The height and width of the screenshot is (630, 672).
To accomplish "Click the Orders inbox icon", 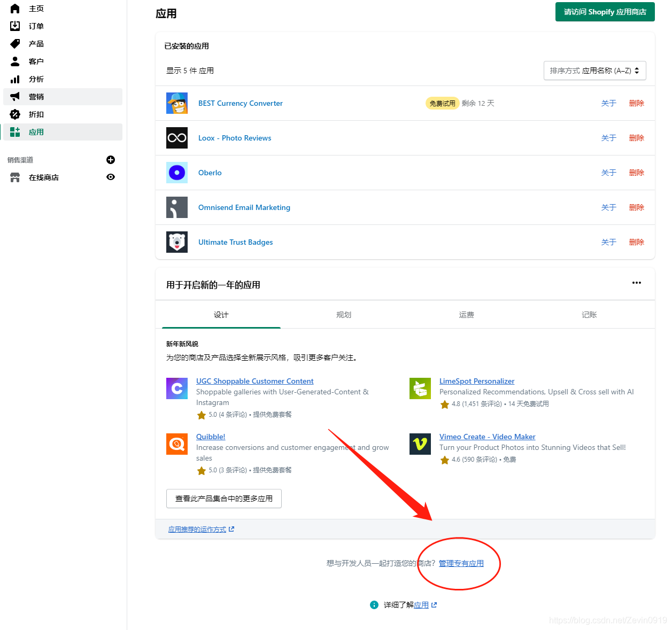I will click(15, 26).
